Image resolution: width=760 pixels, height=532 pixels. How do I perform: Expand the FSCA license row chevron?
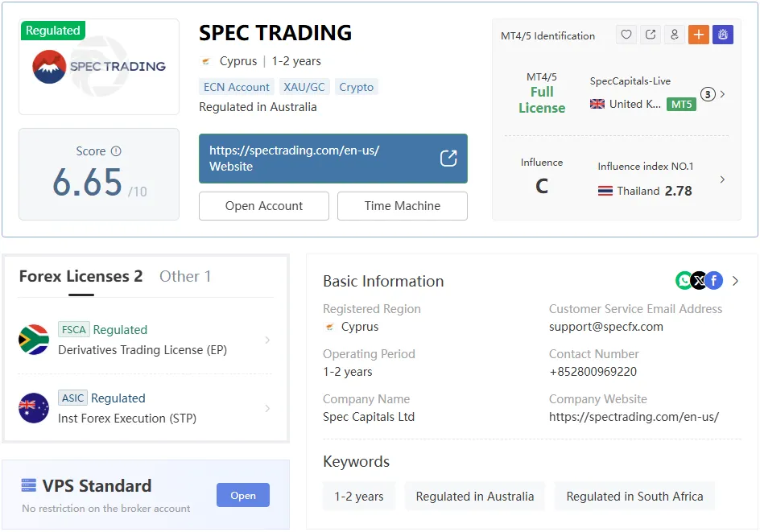pos(267,340)
